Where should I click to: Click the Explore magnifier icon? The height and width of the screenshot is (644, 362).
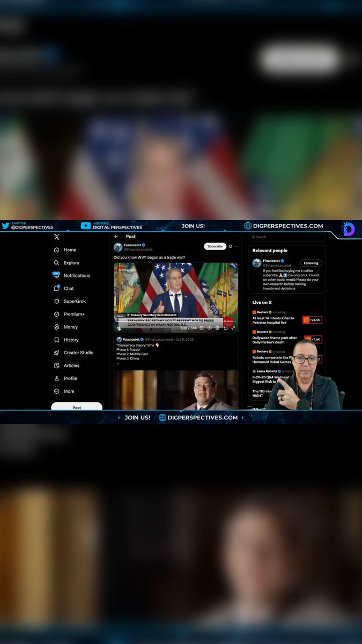(57, 263)
